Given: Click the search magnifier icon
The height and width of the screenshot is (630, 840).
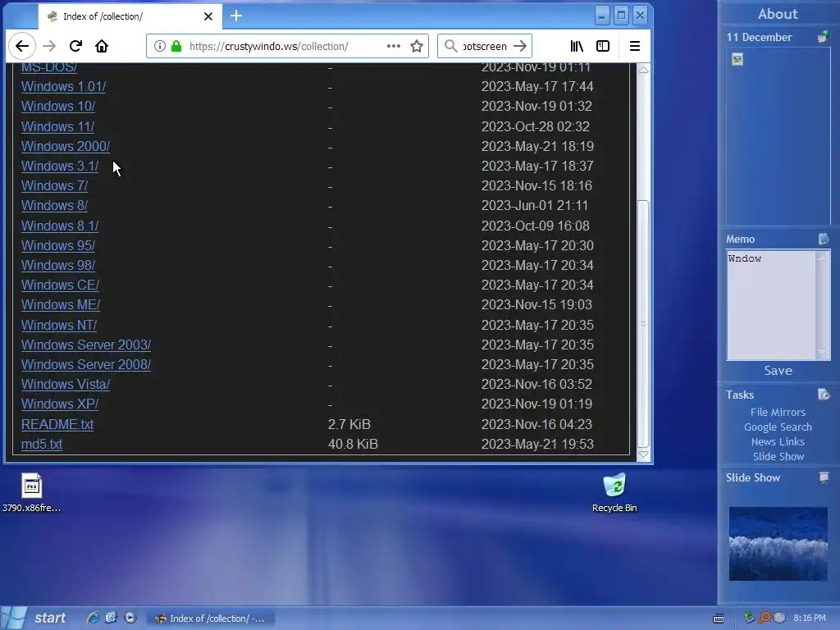Looking at the screenshot, I should pyautogui.click(x=451, y=46).
